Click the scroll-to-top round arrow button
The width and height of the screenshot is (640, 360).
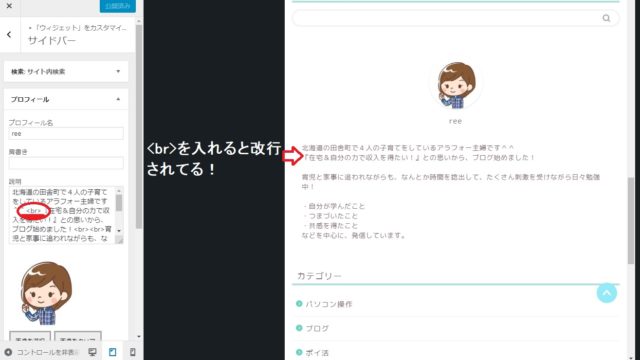607,293
